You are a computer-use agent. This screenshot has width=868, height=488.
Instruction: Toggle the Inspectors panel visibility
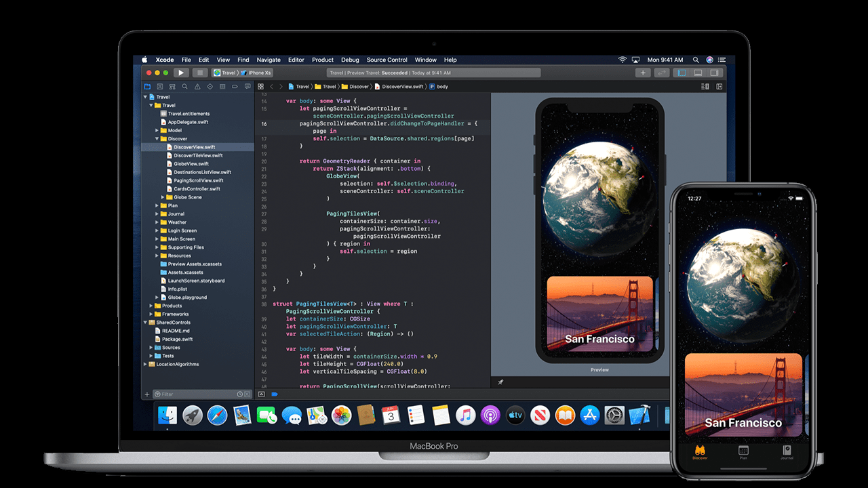pyautogui.click(x=714, y=73)
